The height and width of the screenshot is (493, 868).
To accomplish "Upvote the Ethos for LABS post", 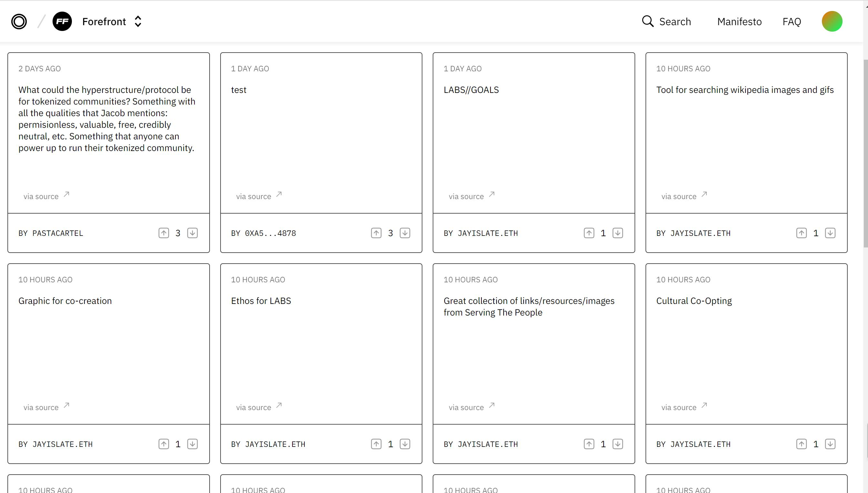I will coord(376,444).
